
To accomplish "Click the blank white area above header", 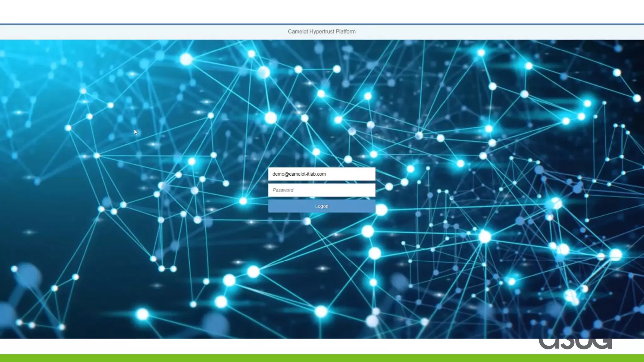I will coord(321,11).
